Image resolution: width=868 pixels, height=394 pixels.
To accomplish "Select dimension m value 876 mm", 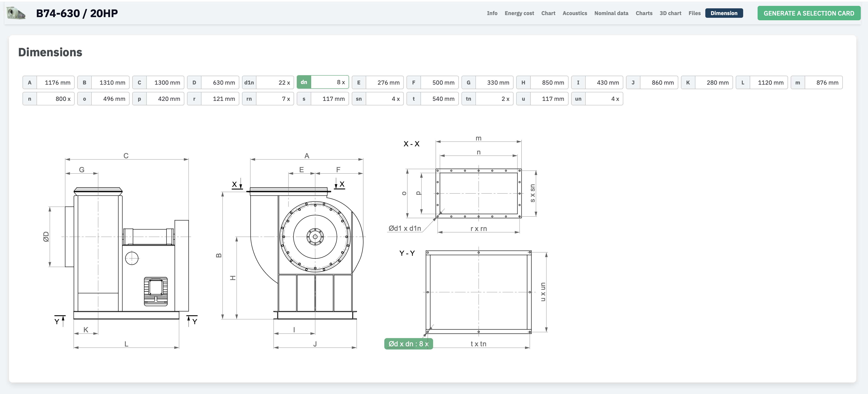I will (817, 82).
